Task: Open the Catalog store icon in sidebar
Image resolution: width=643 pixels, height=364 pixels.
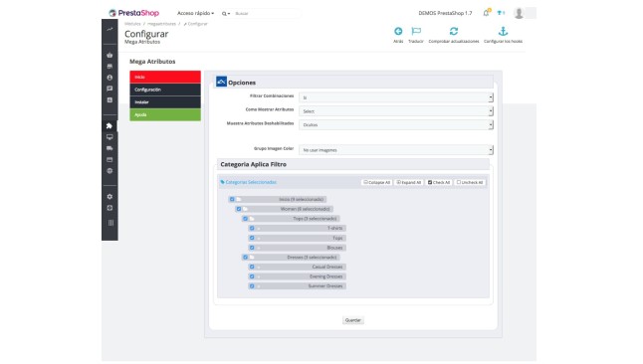Action: pos(109,66)
